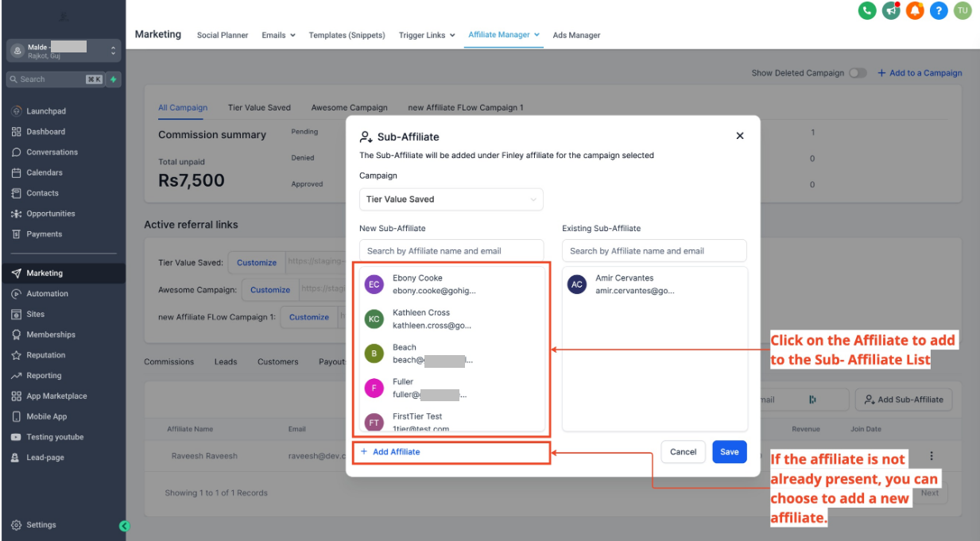Switch to Tier Value Saved campaign tab
Image resolution: width=980 pixels, height=541 pixels.
[259, 107]
